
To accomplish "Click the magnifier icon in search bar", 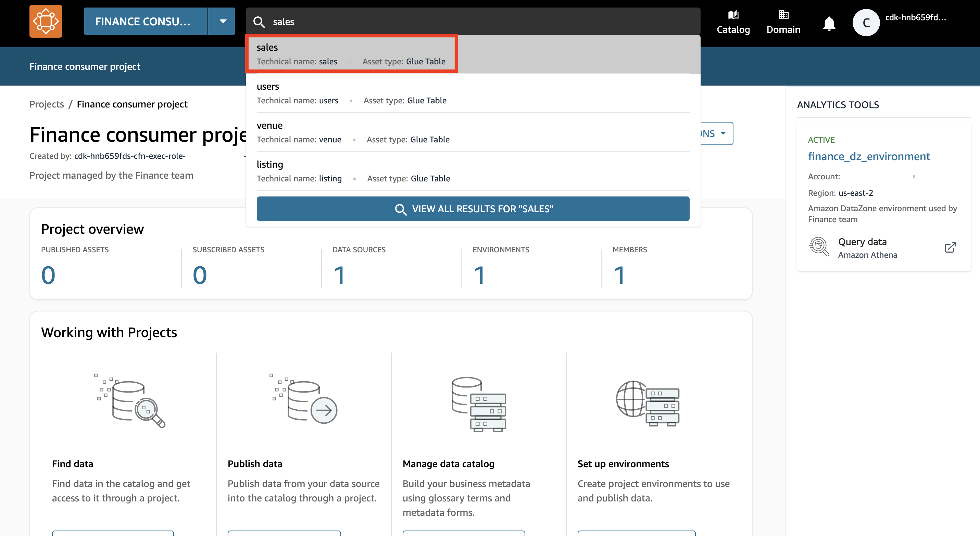I will click(259, 22).
